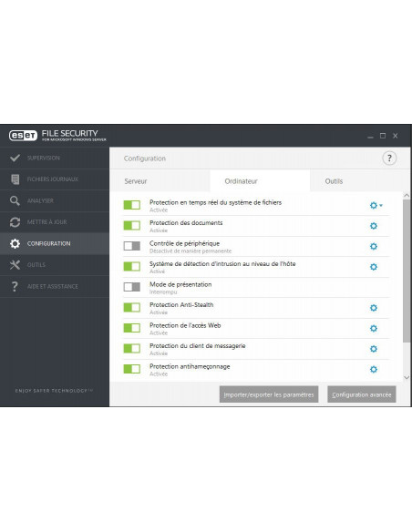Click the 'Configuration' page heading

point(145,159)
